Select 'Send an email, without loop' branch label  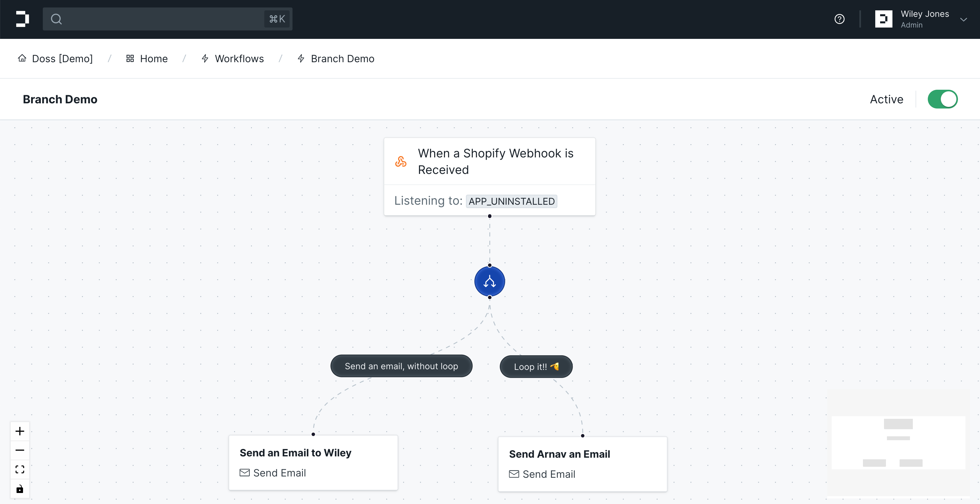click(401, 366)
